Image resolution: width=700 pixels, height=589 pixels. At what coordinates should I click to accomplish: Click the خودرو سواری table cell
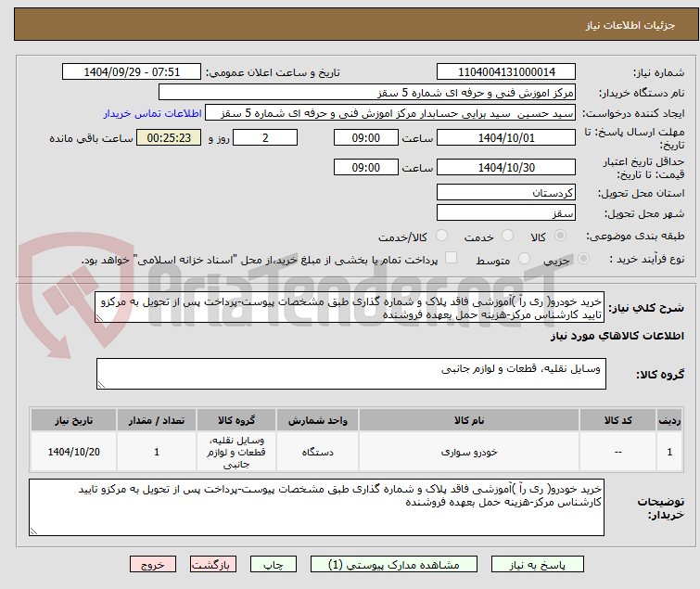pos(469,452)
